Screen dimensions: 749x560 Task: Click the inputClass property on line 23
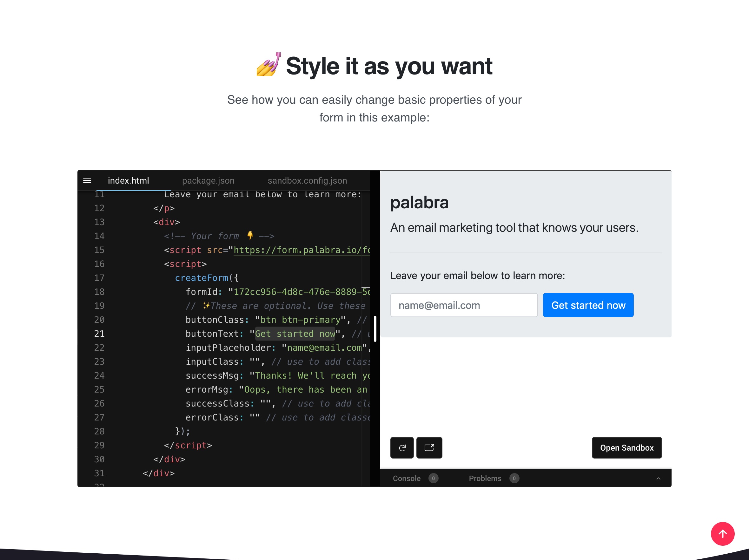212,362
